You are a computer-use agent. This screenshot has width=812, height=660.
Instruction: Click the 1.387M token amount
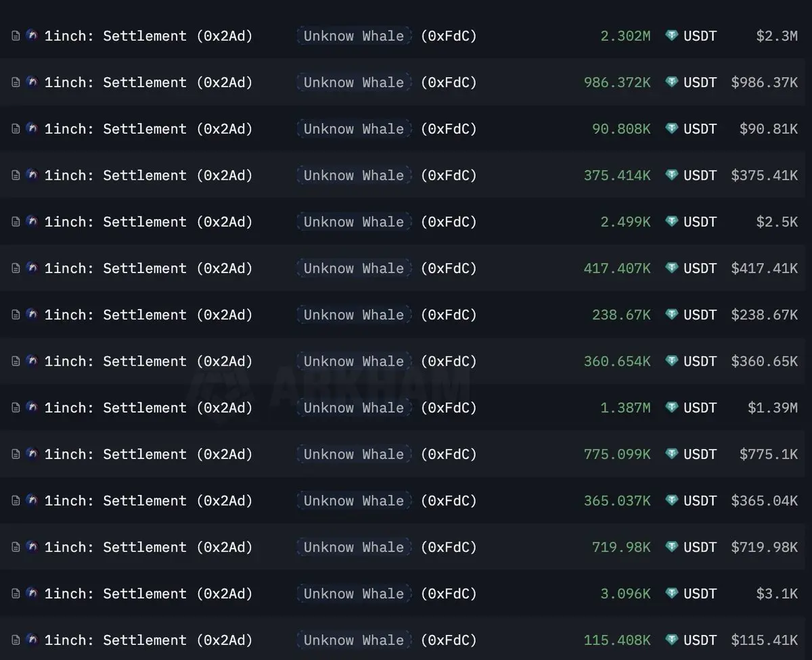(625, 408)
